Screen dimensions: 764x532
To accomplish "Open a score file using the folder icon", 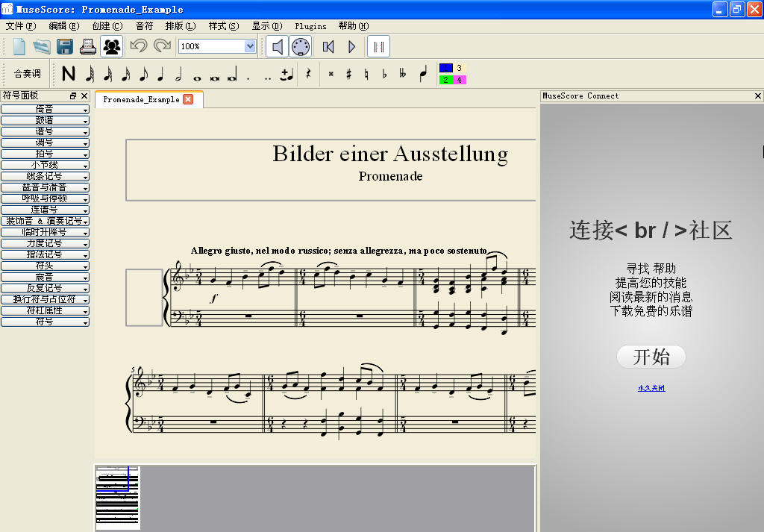I will 42,47.
